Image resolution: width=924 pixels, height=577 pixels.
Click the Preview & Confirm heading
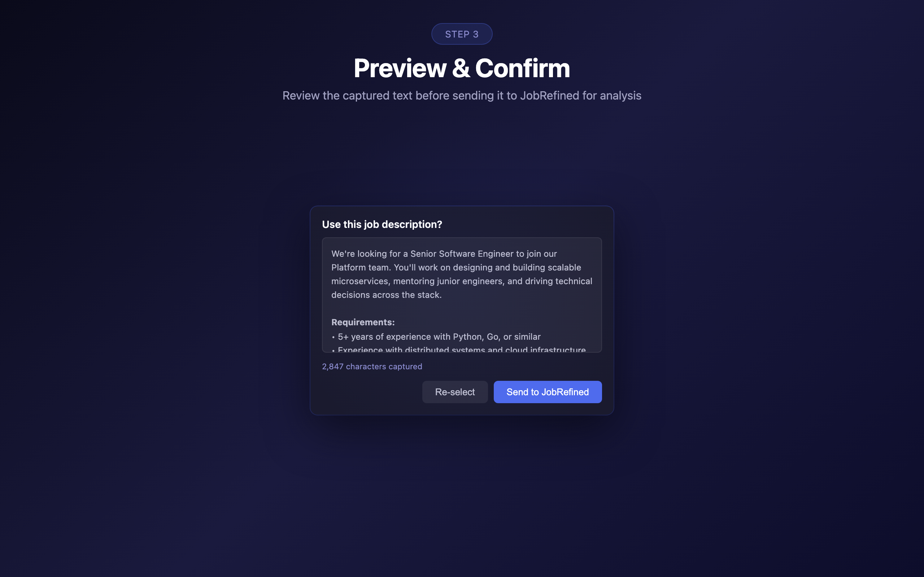tap(462, 68)
